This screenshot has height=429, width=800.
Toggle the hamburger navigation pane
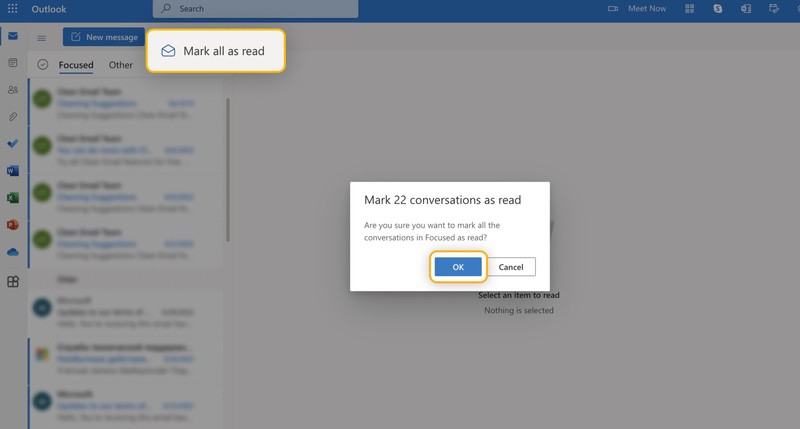pyautogui.click(x=42, y=38)
